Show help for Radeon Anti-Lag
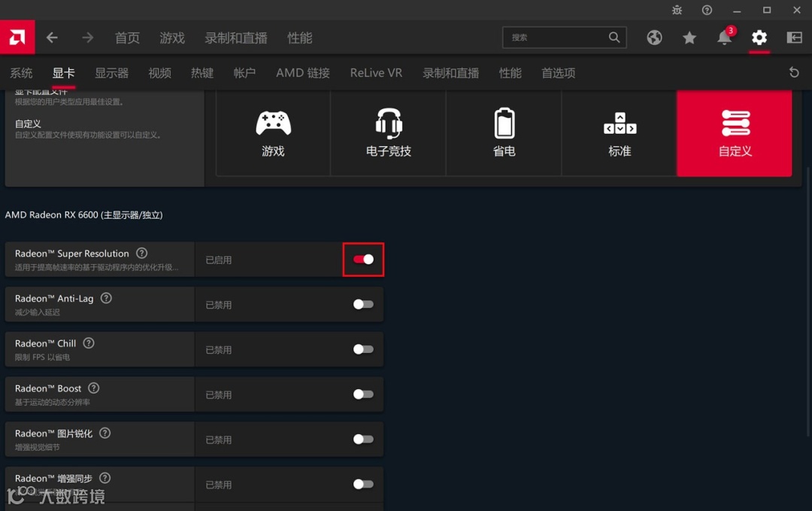This screenshot has height=511, width=812. coord(106,298)
